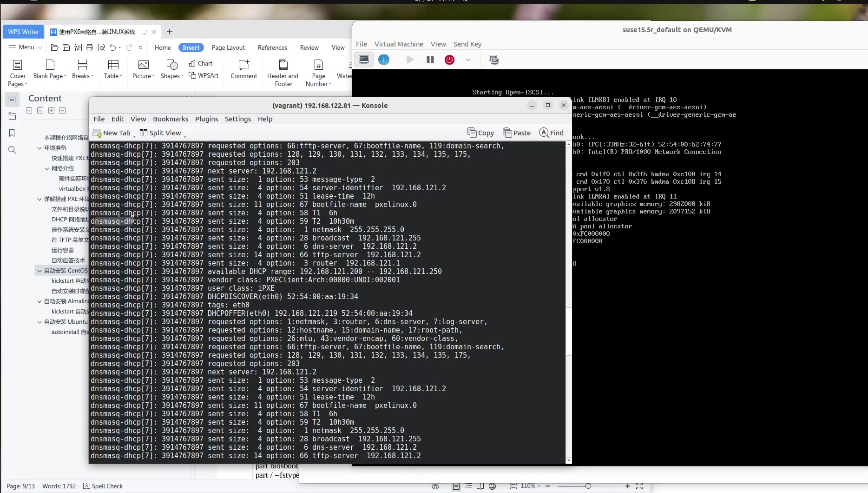Screen dimensions: 868x493
Task: Toggle the graphical console view button
Action: pos(364,60)
